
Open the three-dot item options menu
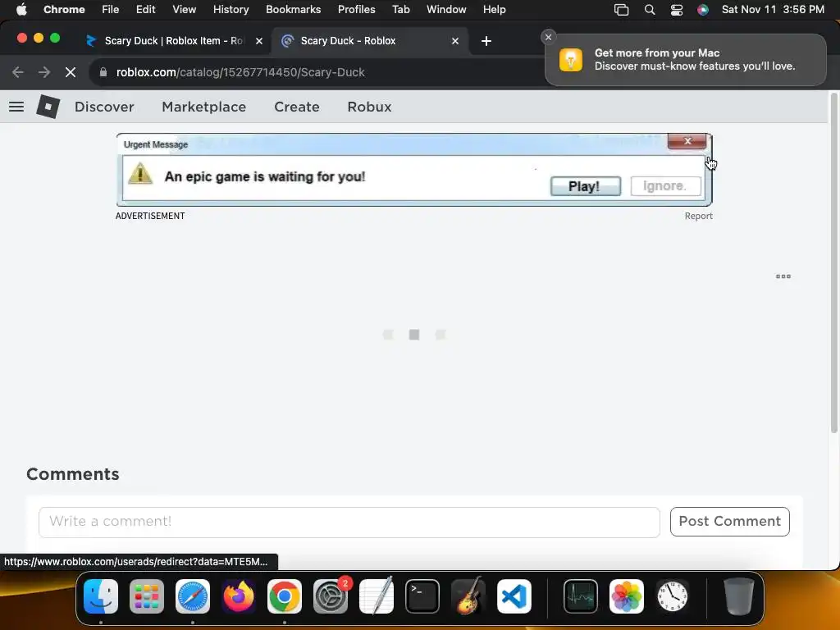pos(783,276)
